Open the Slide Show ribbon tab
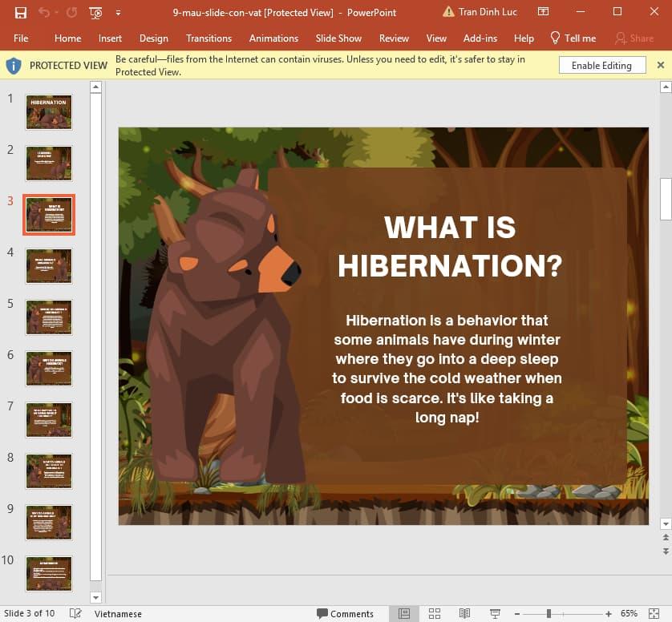The image size is (672, 622). pos(338,38)
